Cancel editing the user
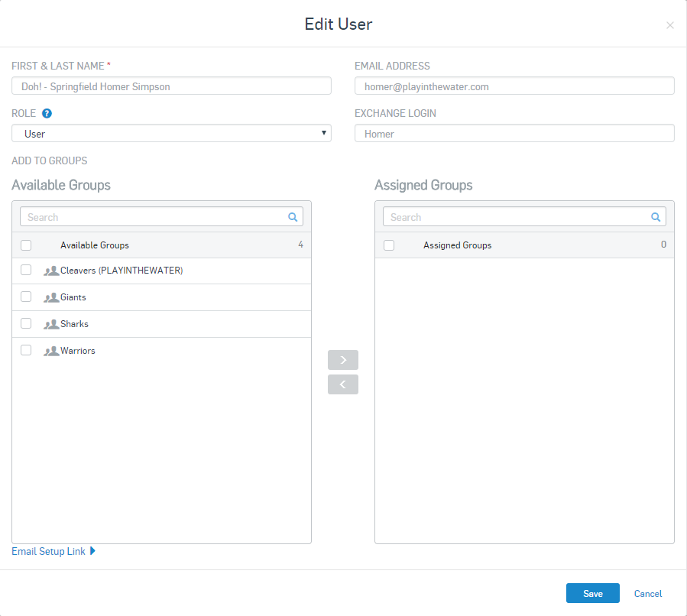This screenshot has width=687, height=616. [x=647, y=593]
